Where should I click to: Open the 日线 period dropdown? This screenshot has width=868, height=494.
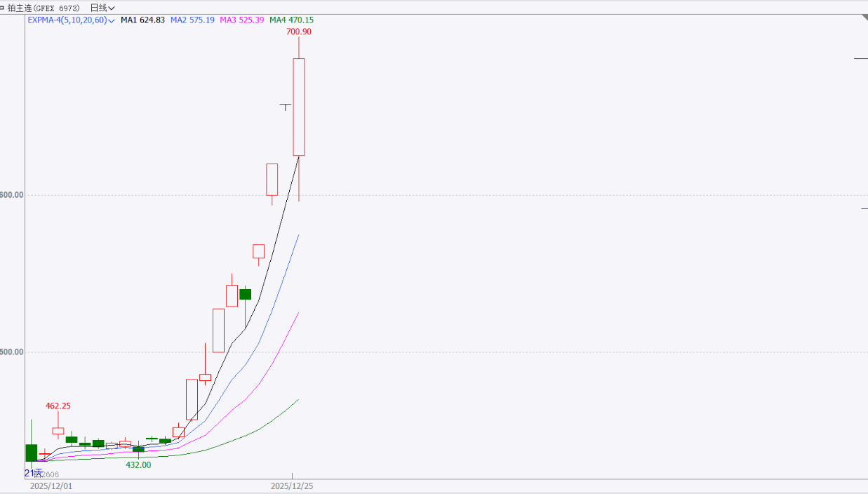coord(102,8)
